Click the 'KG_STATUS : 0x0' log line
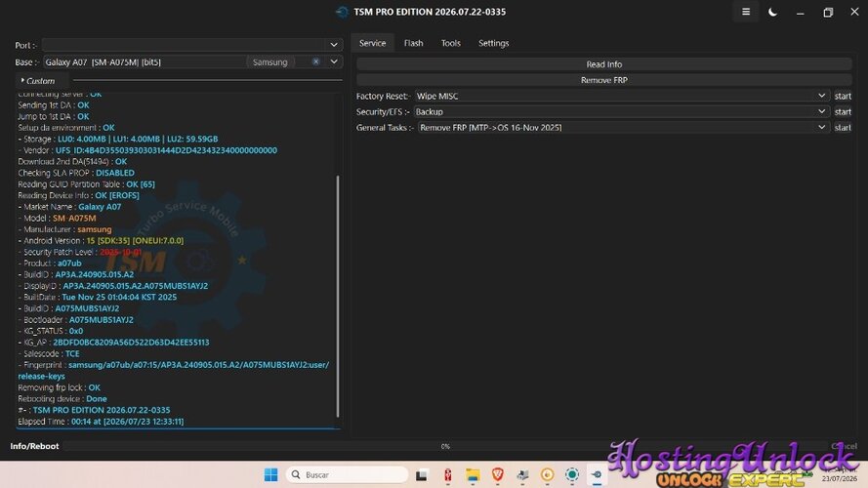Image resolution: width=868 pixels, height=488 pixels. (x=51, y=331)
